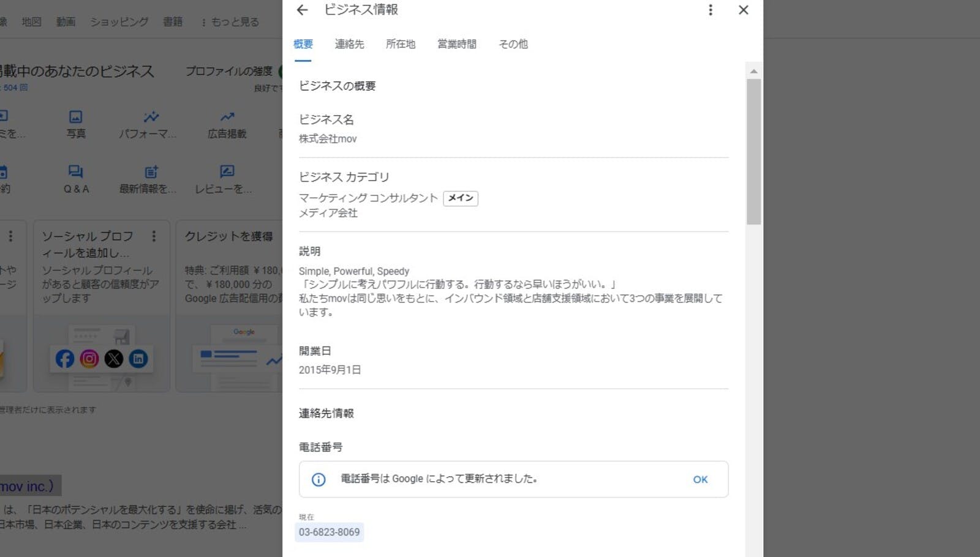Click the マーケティング コンサルタント category

point(368,198)
